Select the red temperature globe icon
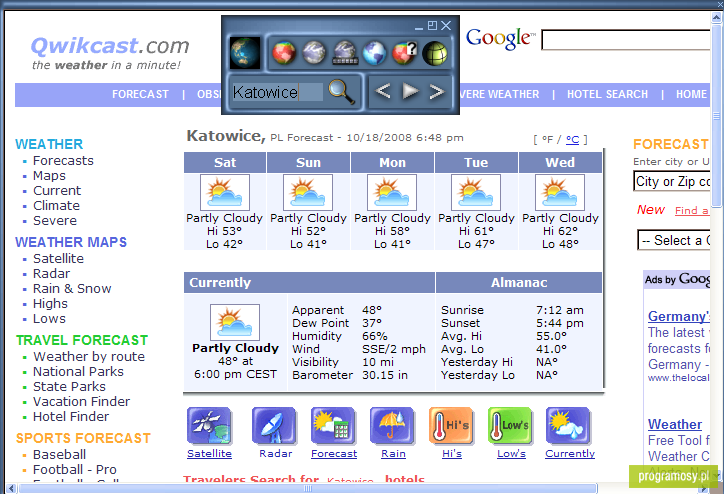 tap(284, 53)
